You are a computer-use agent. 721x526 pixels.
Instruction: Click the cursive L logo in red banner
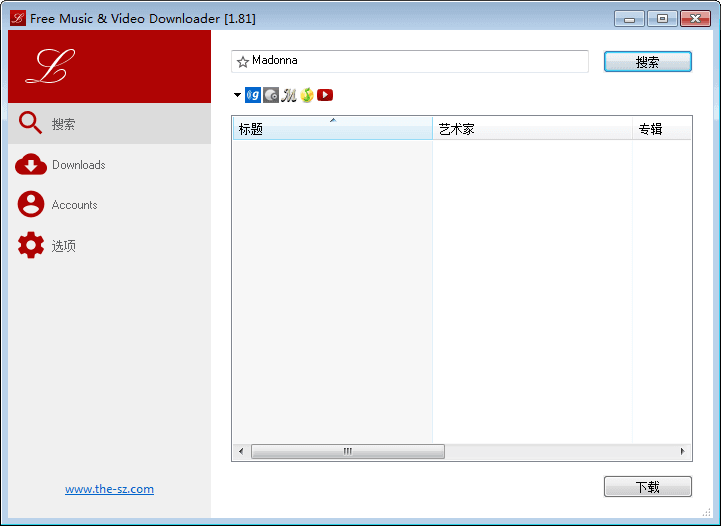point(50,66)
